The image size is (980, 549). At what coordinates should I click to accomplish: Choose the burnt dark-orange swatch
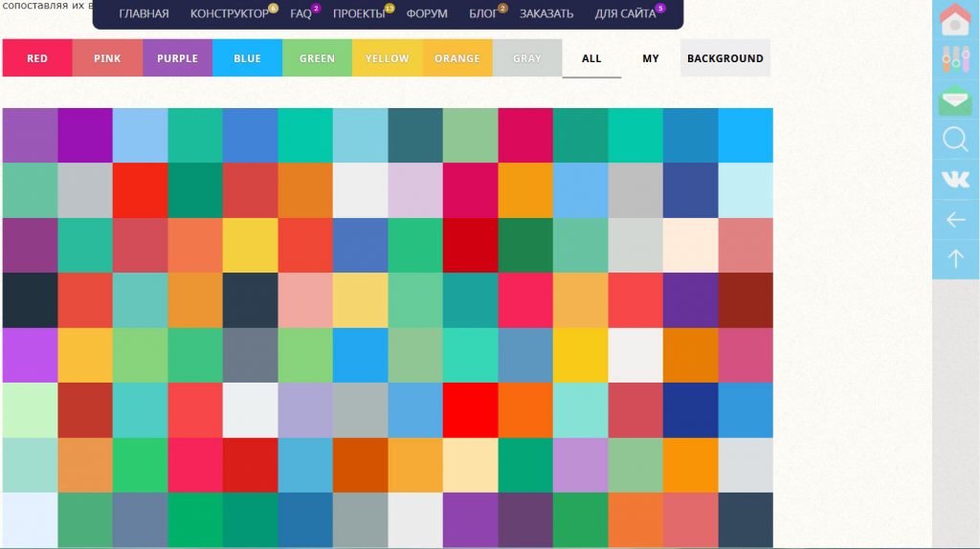tap(361, 465)
